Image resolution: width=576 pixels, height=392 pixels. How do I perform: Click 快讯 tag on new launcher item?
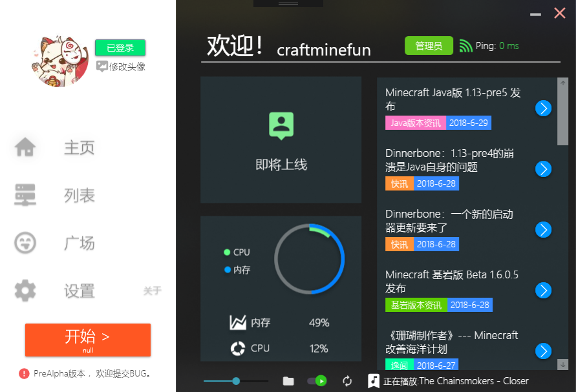coord(400,245)
